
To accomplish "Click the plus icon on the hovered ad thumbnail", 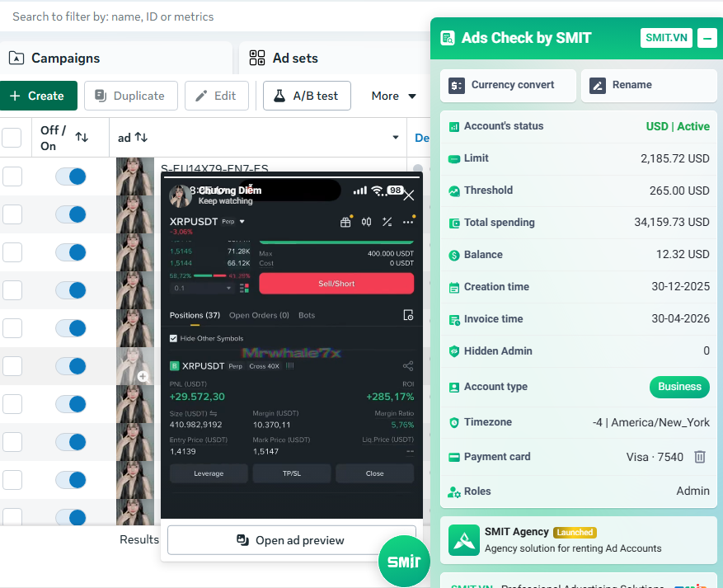I will 143,376.
